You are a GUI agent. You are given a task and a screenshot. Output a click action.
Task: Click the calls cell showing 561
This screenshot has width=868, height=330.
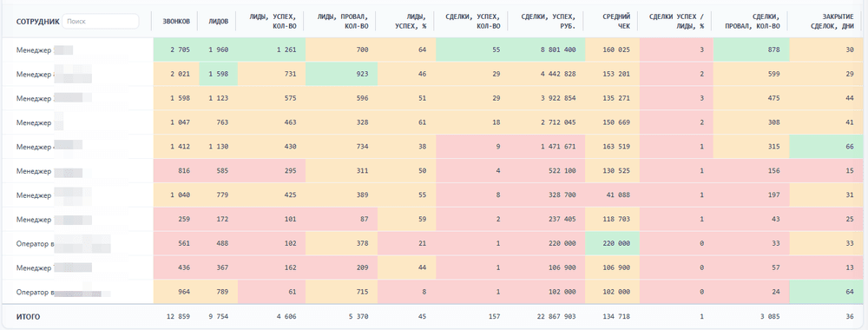tap(175, 244)
